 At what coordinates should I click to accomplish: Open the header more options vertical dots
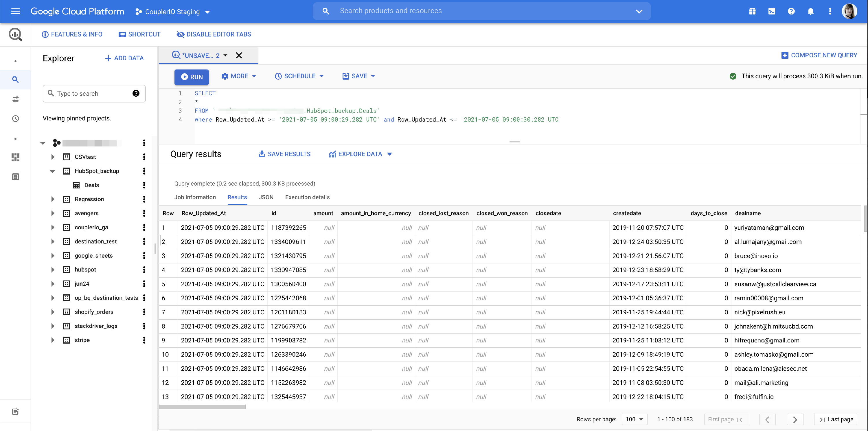coord(830,12)
